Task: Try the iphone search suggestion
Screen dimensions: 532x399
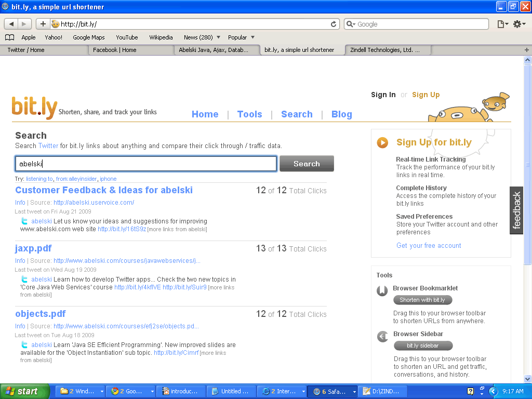Action: coord(108,179)
